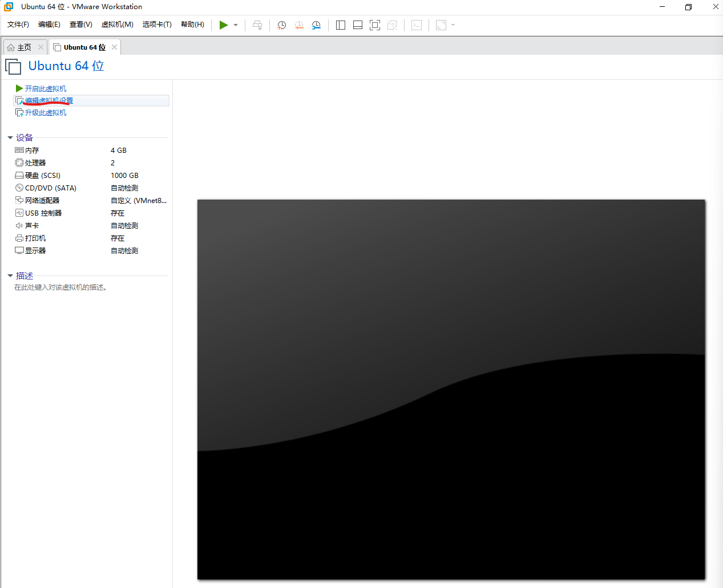Click the disc icon beside CD/DVD
This screenshot has width=723, height=588.
(x=19, y=188)
